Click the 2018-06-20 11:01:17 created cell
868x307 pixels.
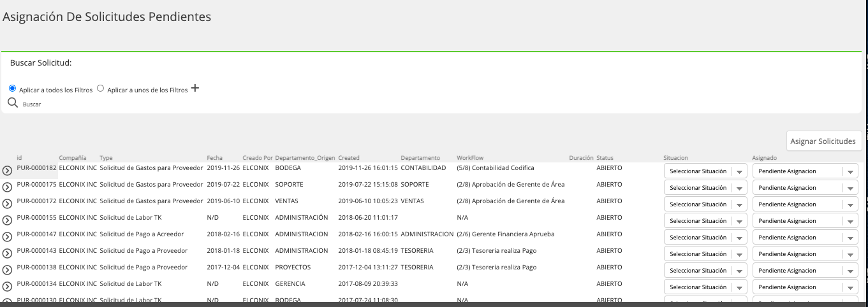tap(368, 217)
